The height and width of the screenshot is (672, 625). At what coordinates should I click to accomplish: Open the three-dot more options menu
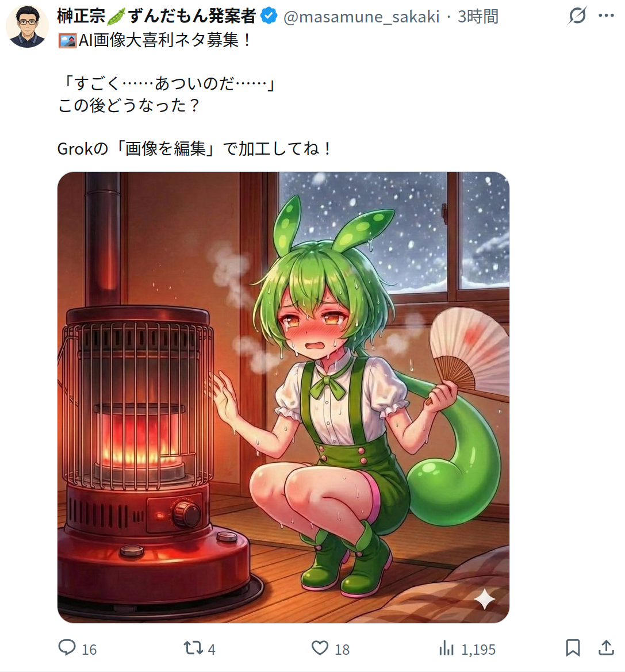tap(606, 16)
